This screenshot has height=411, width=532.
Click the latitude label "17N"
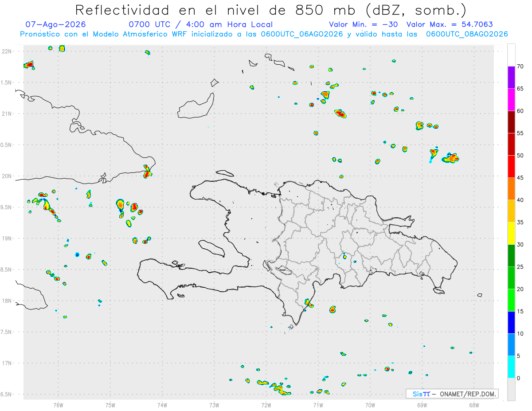pos(7,363)
